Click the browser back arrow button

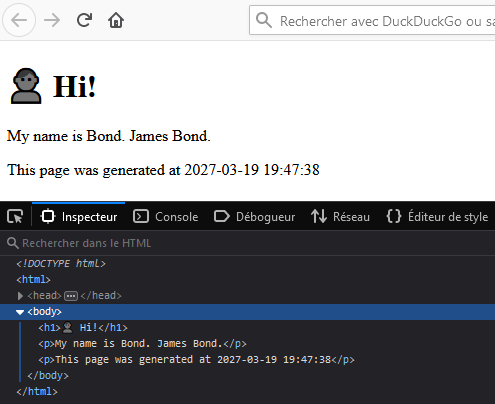19,20
